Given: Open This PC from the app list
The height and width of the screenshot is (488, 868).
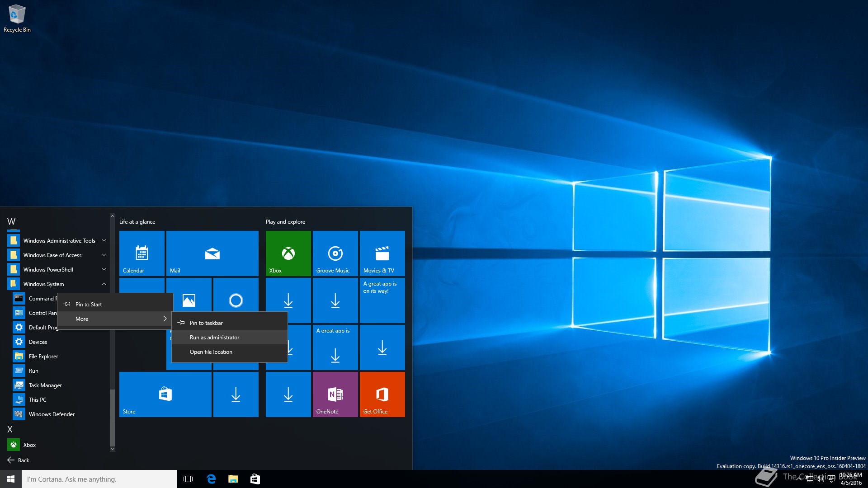Looking at the screenshot, I should coord(59,400).
